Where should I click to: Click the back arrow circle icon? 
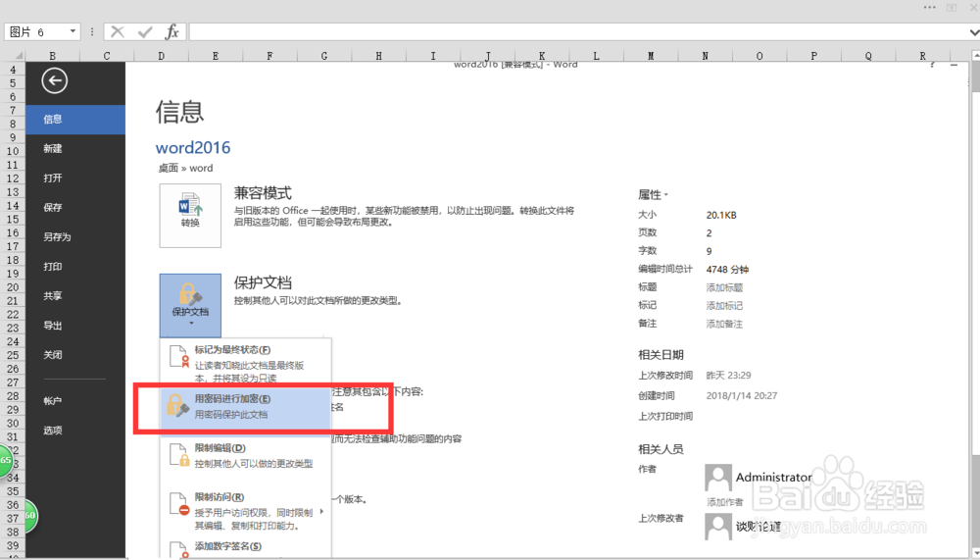[54, 80]
